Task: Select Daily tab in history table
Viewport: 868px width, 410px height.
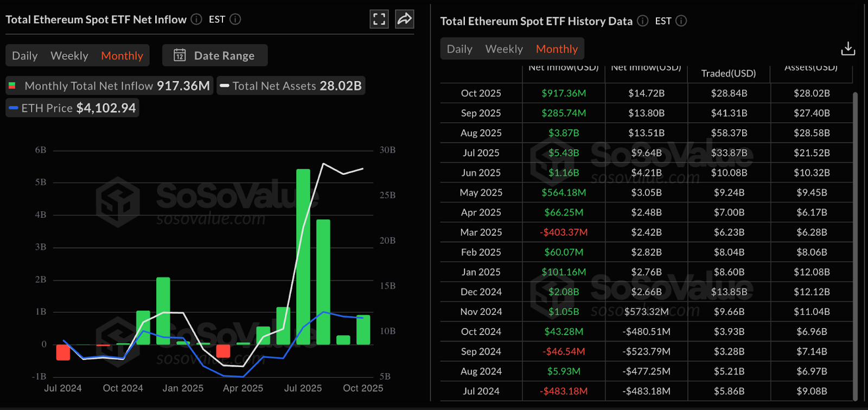Action: (x=459, y=49)
